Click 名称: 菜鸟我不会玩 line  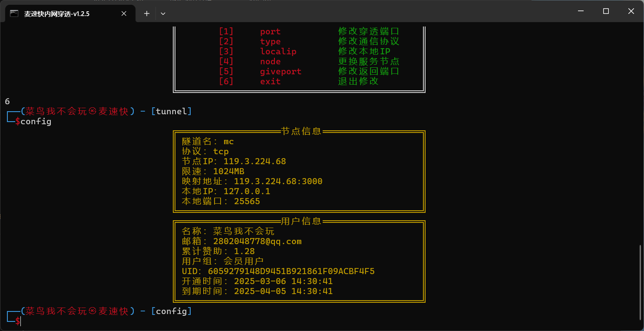[x=228, y=232]
